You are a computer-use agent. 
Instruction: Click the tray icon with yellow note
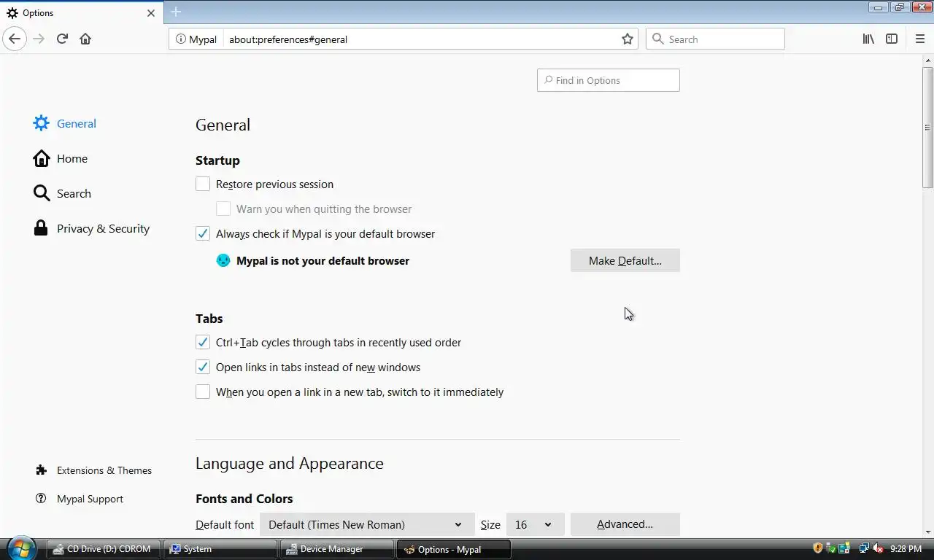click(844, 548)
